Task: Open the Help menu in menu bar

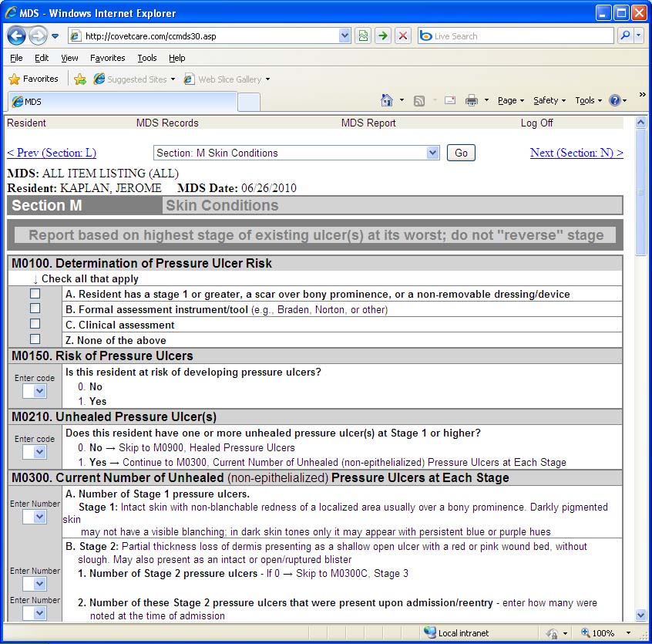Action: point(176,58)
